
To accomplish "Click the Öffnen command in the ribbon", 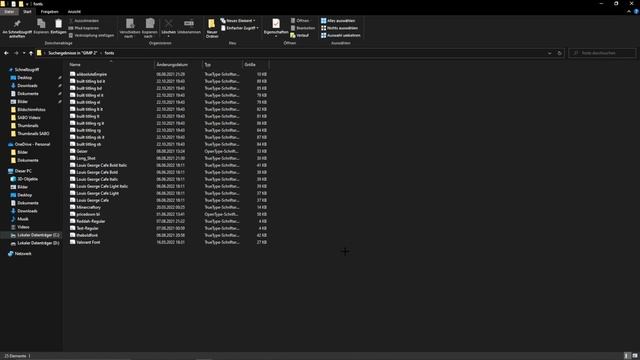I will [x=300, y=20].
